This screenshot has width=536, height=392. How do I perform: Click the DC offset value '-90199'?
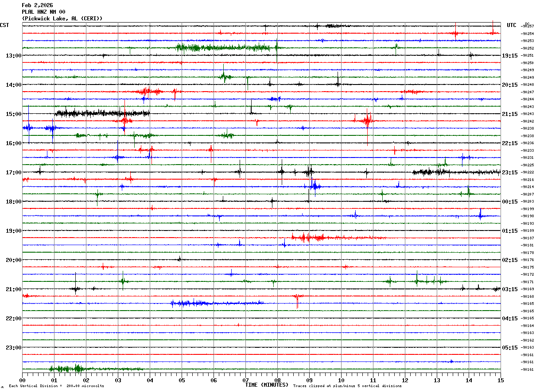click(x=528, y=209)
